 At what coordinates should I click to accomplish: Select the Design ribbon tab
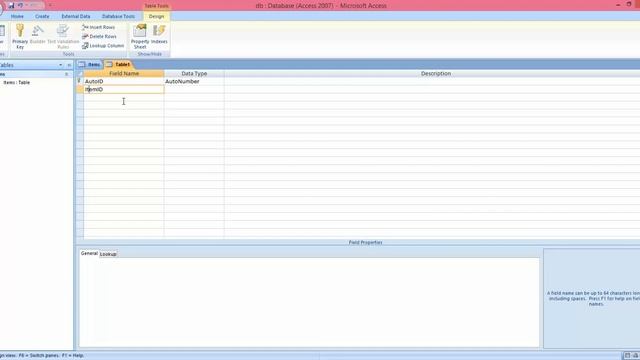[x=156, y=16]
